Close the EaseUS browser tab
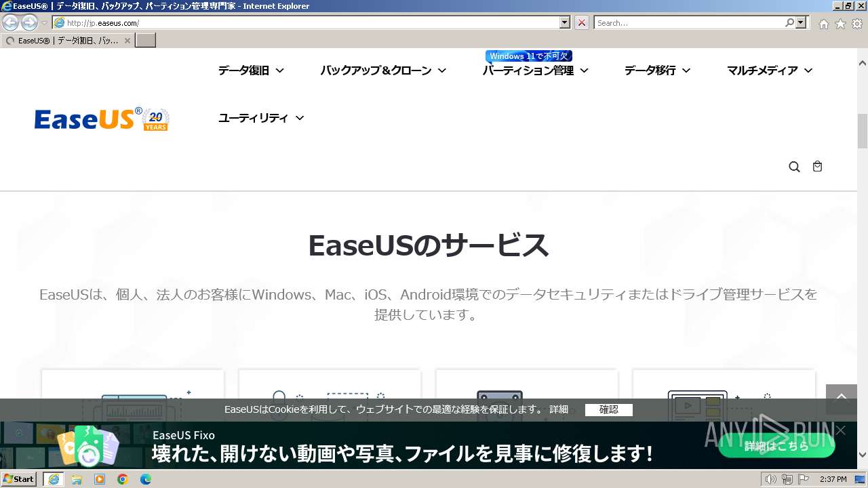Image resolution: width=868 pixels, height=488 pixels. (x=127, y=41)
